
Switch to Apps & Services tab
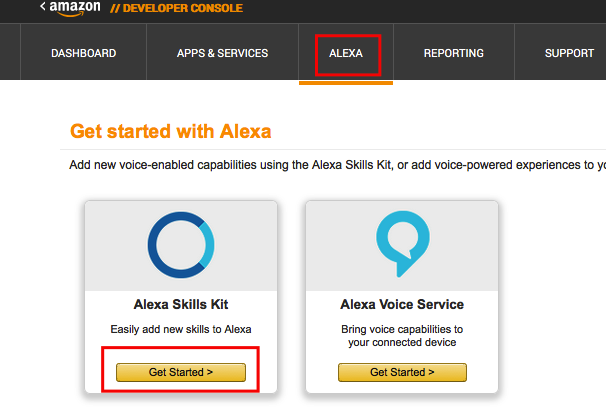(x=222, y=53)
